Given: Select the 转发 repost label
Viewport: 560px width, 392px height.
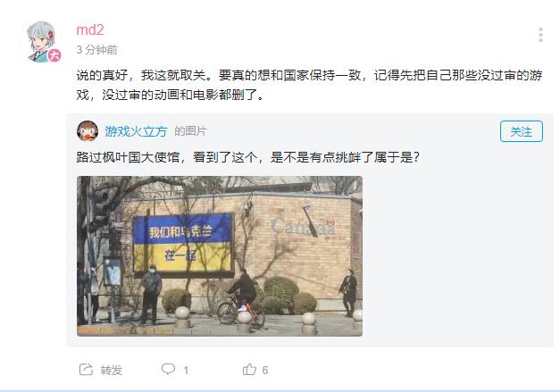Looking at the screenshot, I should click(x=111, y=370).
